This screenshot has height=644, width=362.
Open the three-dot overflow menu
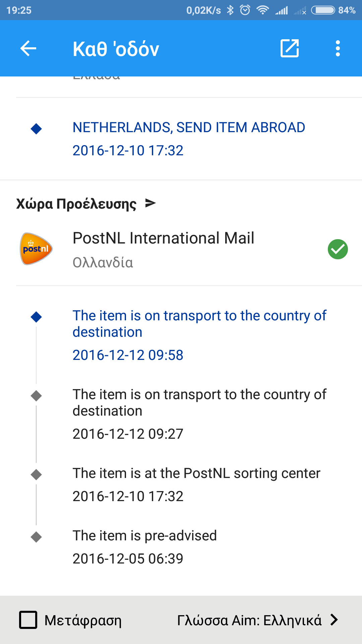338,49
